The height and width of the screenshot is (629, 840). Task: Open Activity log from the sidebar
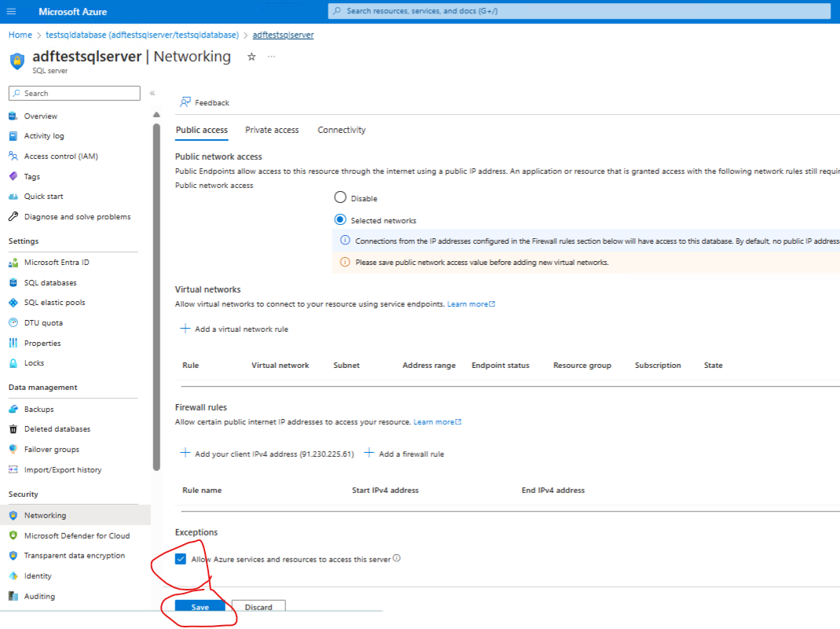coord(44,136)
